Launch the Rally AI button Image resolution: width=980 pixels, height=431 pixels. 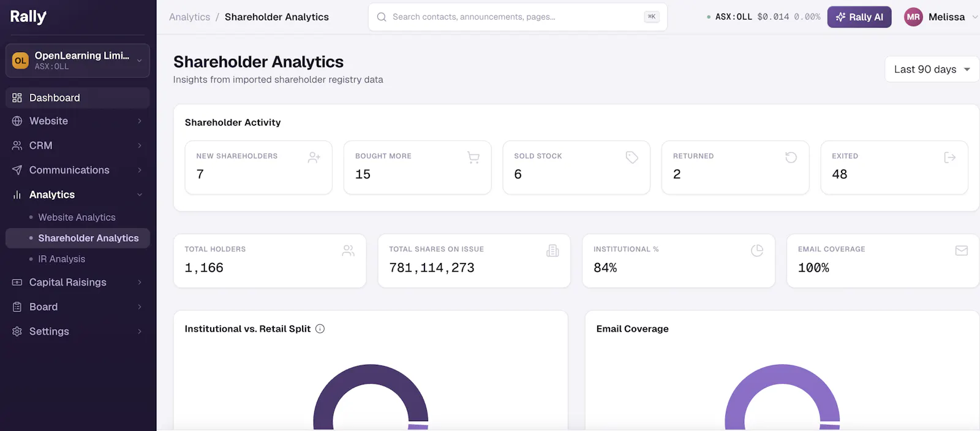coord(859,17)
